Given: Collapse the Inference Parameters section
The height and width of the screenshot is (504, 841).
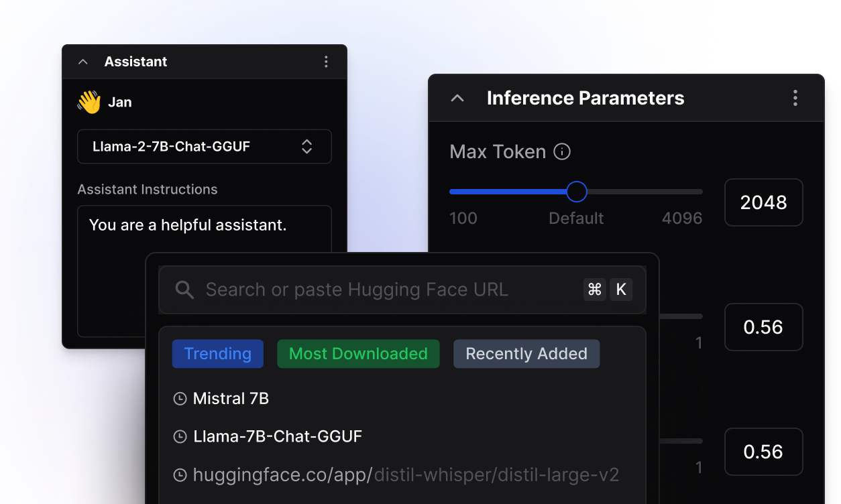Looking at the screenshot, I should pyautogui.click(x=457, y=99).
